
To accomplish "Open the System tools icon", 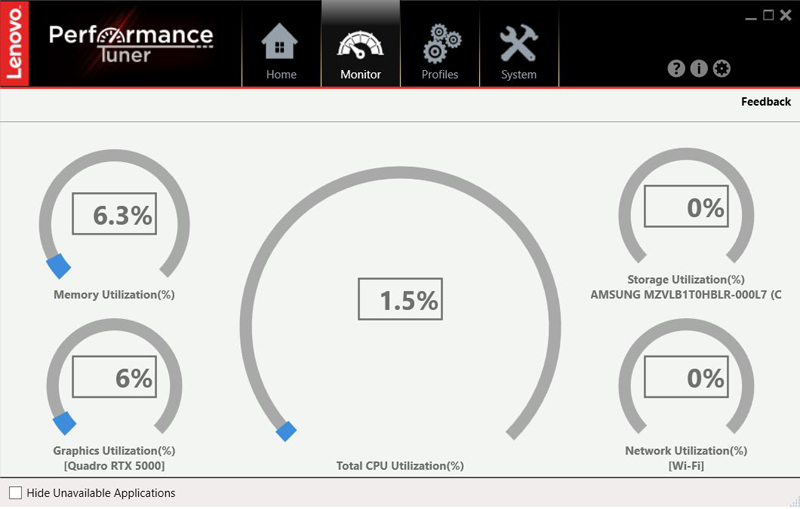I will pos(518,43).
